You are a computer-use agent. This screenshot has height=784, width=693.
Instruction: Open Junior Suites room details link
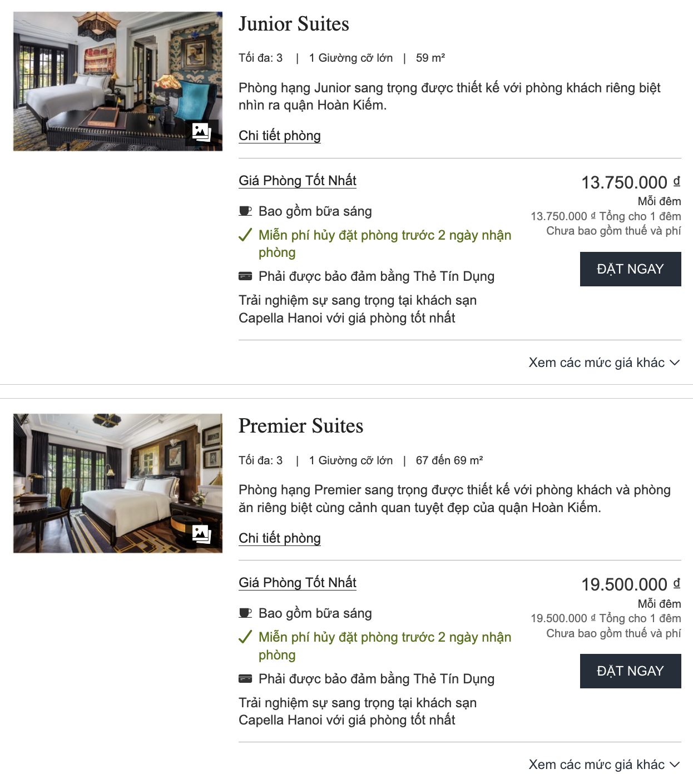pyautogui.click(x=280, y=136)
